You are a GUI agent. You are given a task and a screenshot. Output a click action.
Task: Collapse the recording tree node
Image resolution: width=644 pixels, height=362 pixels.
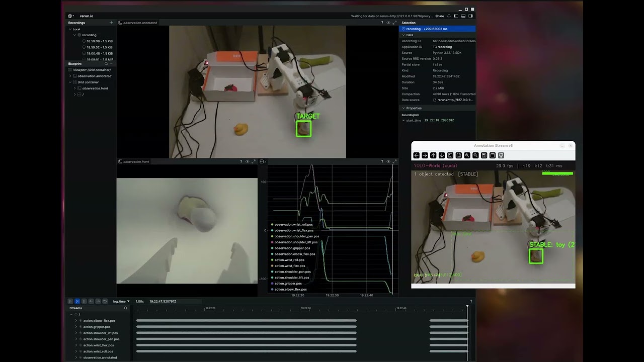coord(75,35)
